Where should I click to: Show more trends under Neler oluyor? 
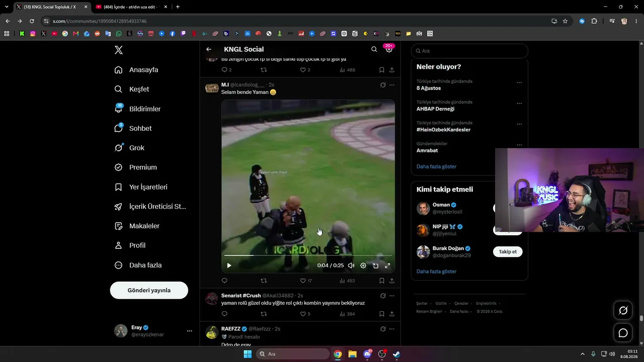pyautogui.click(x=437, y=166)
